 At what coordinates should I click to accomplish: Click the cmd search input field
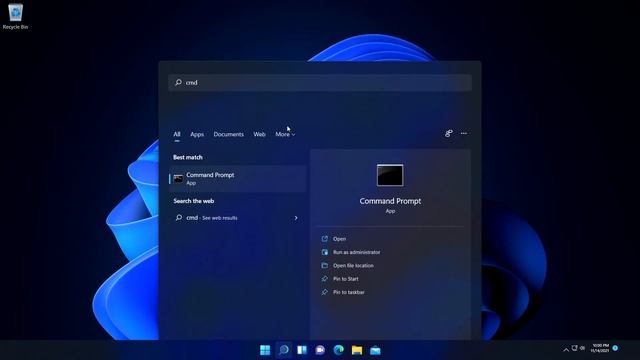coord(320,82)
